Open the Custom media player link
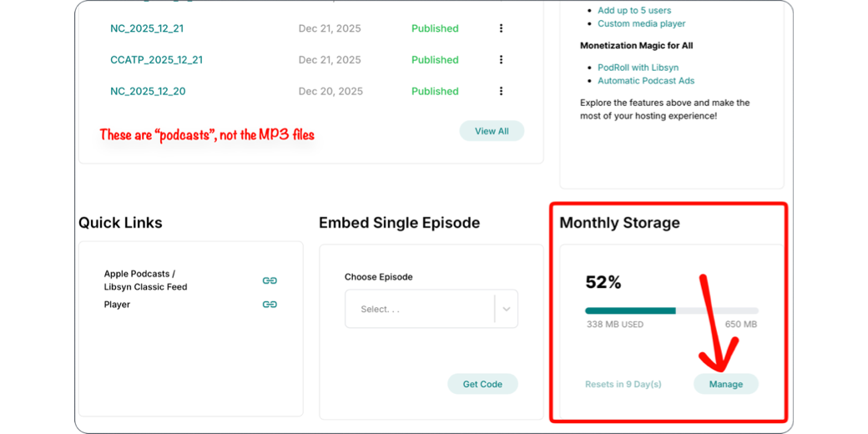The height and width of the screenshot is (434, 868). 641,23
